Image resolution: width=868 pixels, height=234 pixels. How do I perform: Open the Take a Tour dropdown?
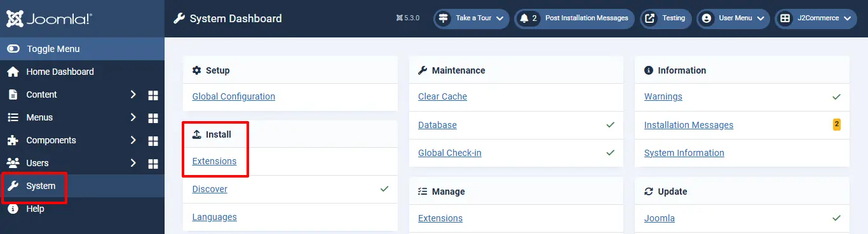[471, 18]
